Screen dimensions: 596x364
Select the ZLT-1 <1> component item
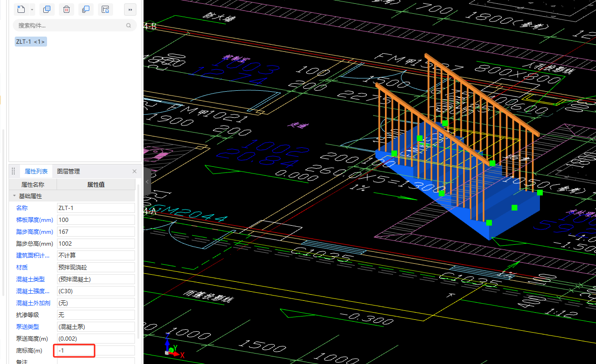pyautogui.click(x=30, y=42)
